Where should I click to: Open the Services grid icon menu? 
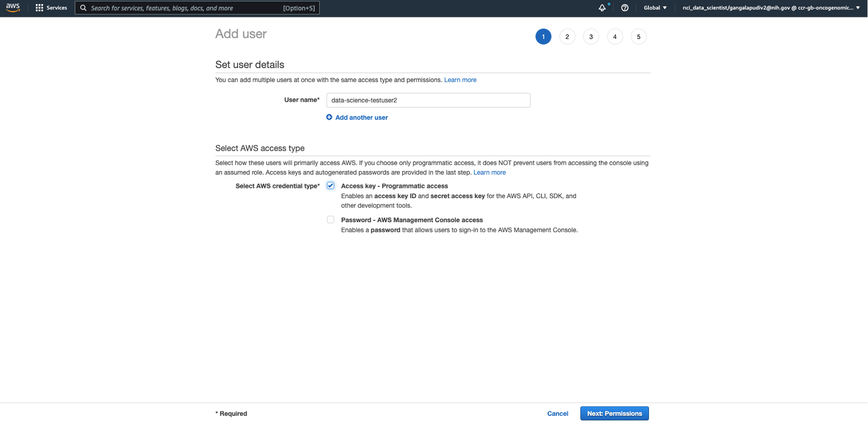[39, 8]
